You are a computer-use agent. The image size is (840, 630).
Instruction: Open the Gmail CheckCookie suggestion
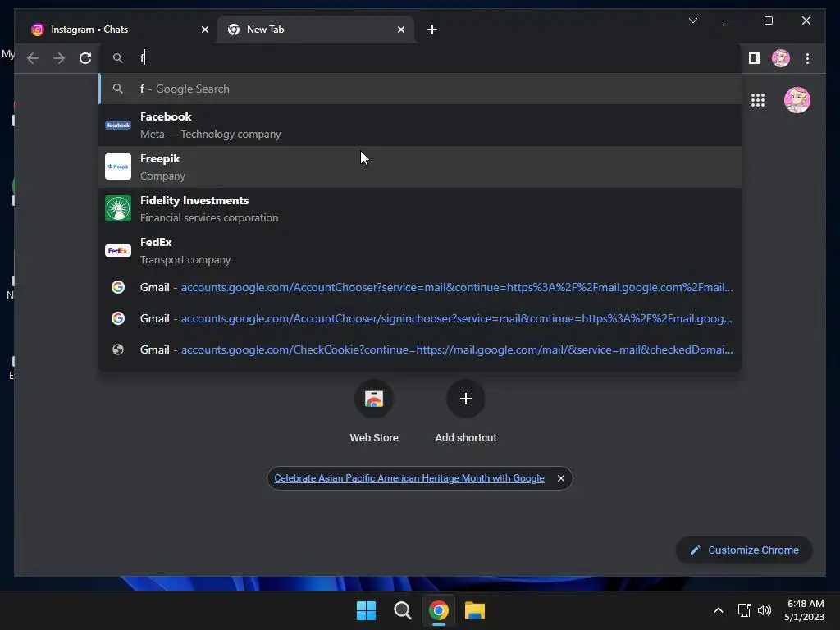420,349
